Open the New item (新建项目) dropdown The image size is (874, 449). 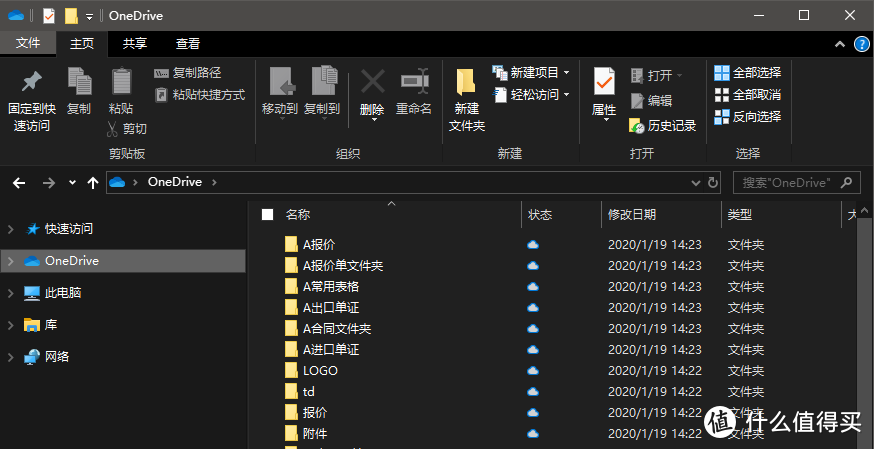point(531,72)
